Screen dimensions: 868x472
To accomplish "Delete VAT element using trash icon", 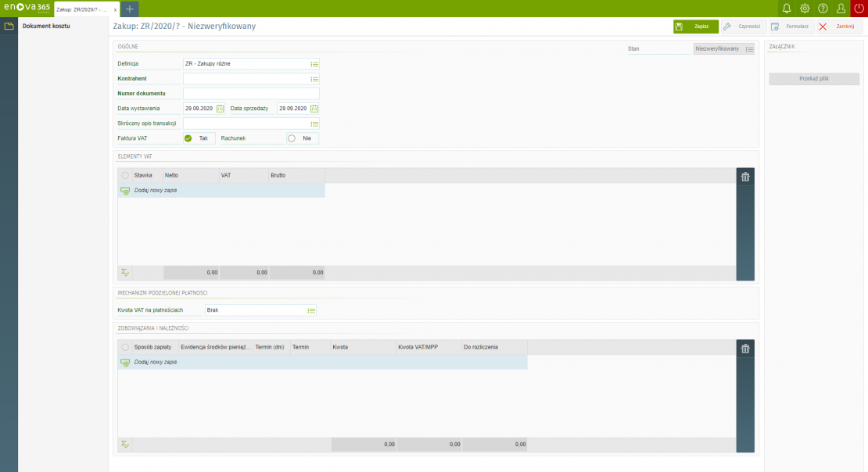I will point(745,177).
